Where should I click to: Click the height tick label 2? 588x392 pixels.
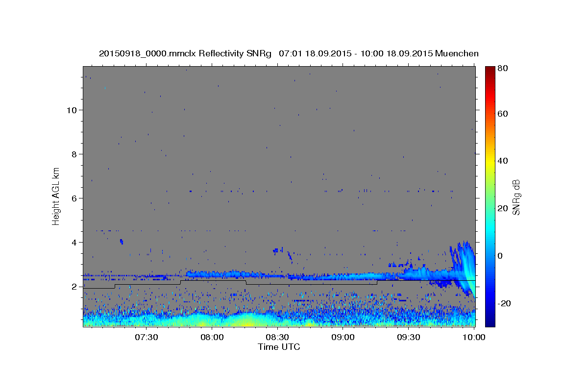(74, 286)
